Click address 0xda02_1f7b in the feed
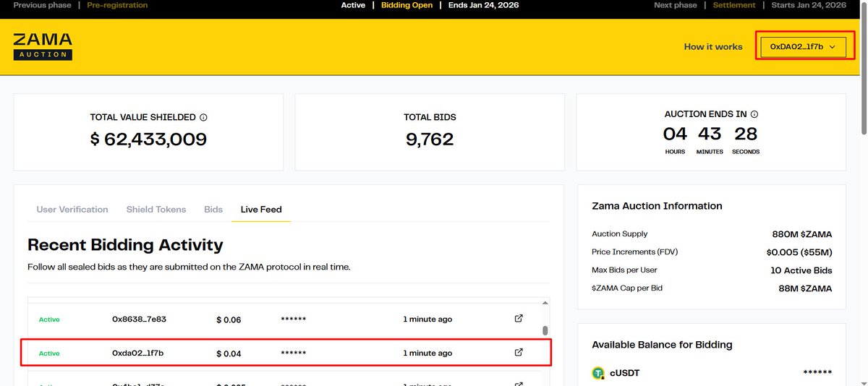The height and width of the screenshot is (386, 868). click(x=137, y=353)
